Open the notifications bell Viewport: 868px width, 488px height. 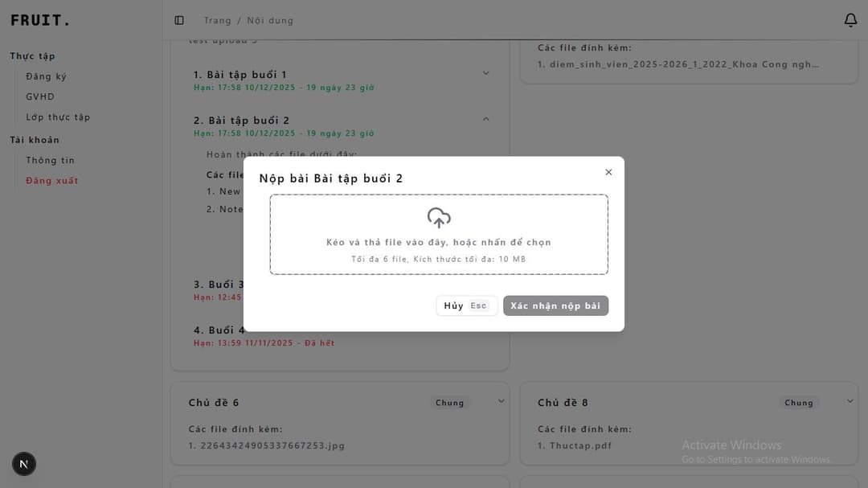[x=850, y=20]
